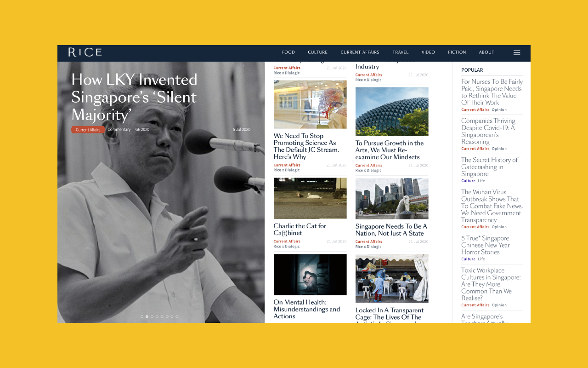This screenshot has height=368, width=588.
Task: Read 'We Need To Stop Promoting Science' article
Action: click(x=306, y=146)
